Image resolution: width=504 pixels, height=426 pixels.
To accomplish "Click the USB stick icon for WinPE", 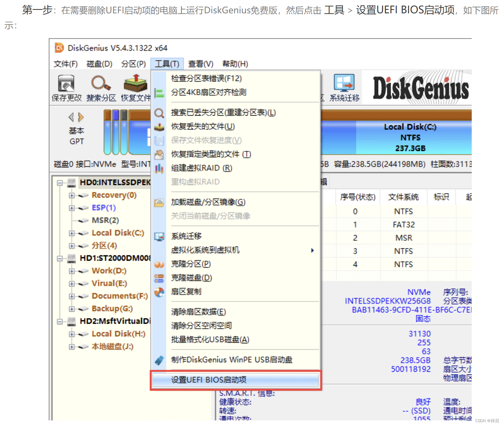I will click(159, 360).
